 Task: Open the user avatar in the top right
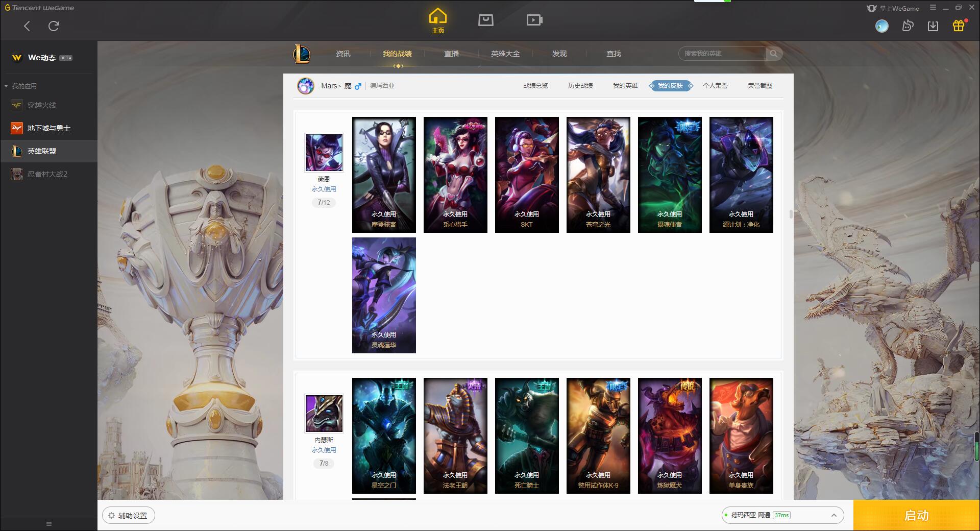pyautogui.click(x=881, y=26)
